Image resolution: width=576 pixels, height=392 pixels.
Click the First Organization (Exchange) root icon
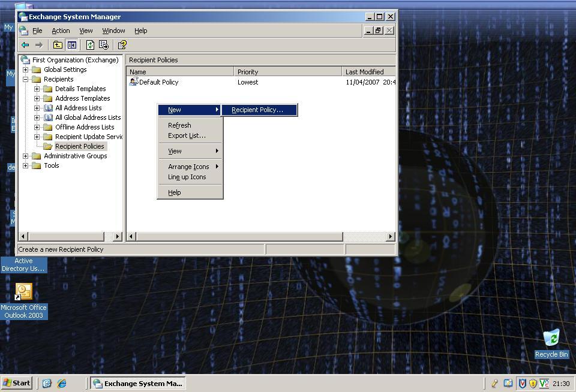25,60
